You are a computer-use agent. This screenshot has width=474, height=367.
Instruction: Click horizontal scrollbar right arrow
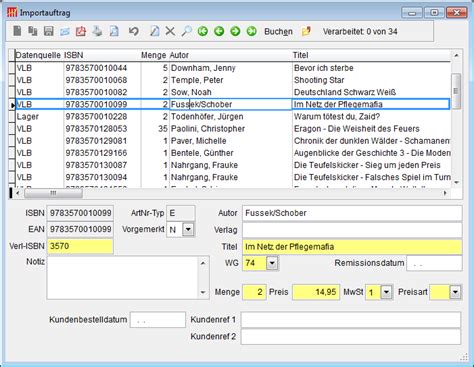(x=445, y=193)
